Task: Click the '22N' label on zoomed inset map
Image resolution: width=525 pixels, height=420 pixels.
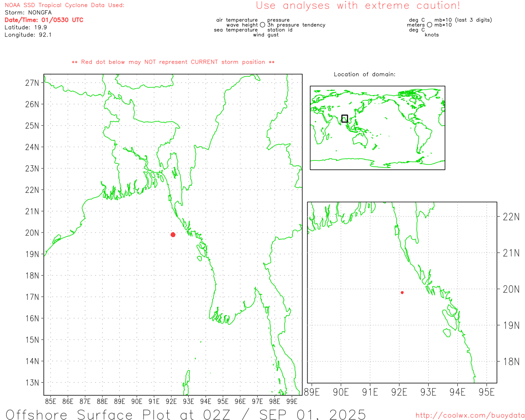Action: pos(511,217)
